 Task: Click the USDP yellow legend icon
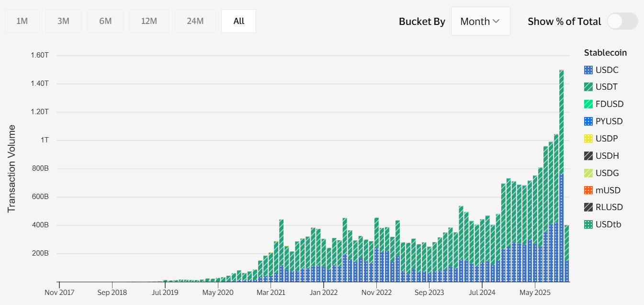588,139
